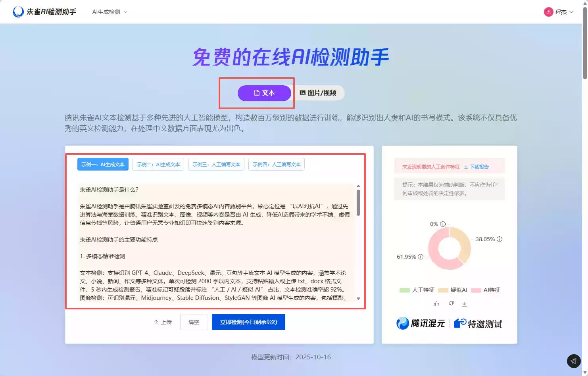The height and width of the screenshot is (376, 588).
Task: Switch to the 图片/视频 tab
Action: (x=318, y=93)
